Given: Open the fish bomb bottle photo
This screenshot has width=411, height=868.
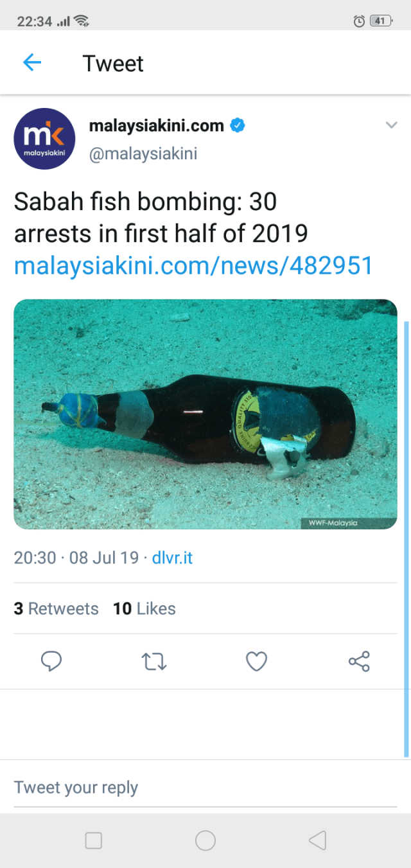Looking at the screenshot, I should tap(205, 414).
